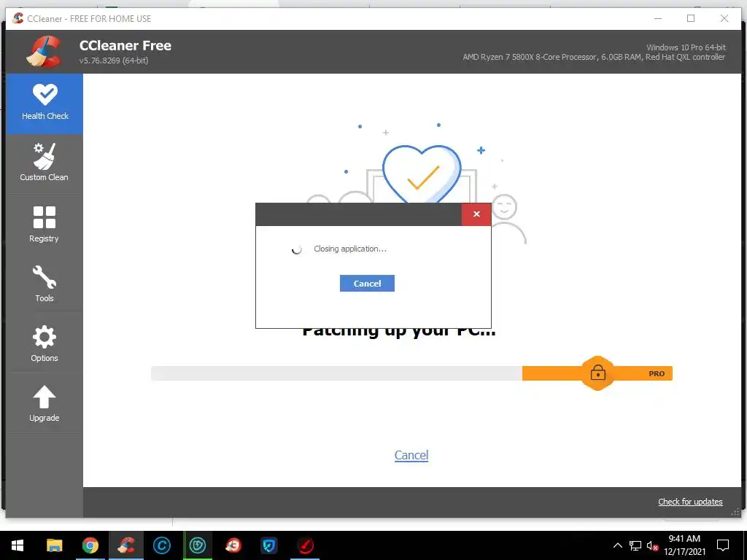This screenshot has width=747, height=560.
Task: Click the AMD Ryzen 7 5800X system info text
Action: click(594, 57)
